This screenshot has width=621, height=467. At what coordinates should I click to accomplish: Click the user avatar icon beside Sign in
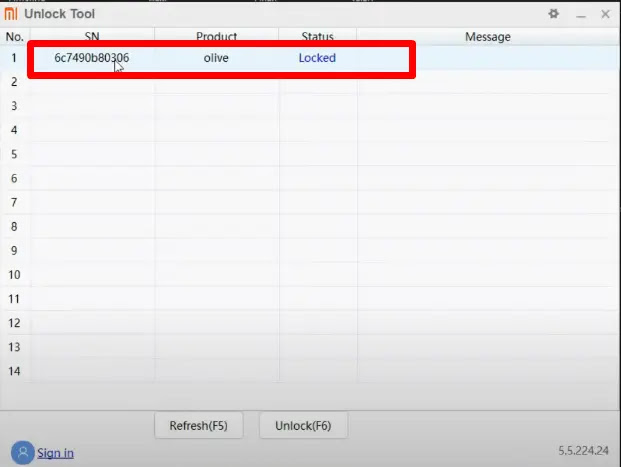(x=23, y=453)
